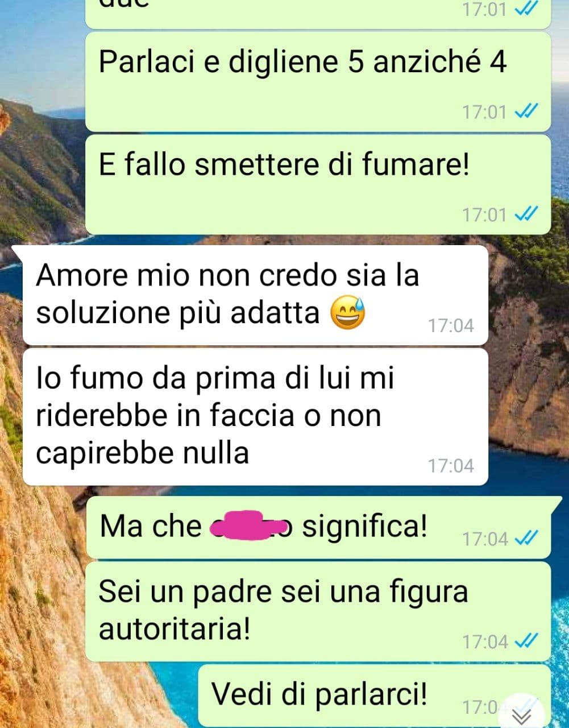
Task: Select the 'Sei un padre sei una figura autoritaria!' message
Action: coord(318,611)
